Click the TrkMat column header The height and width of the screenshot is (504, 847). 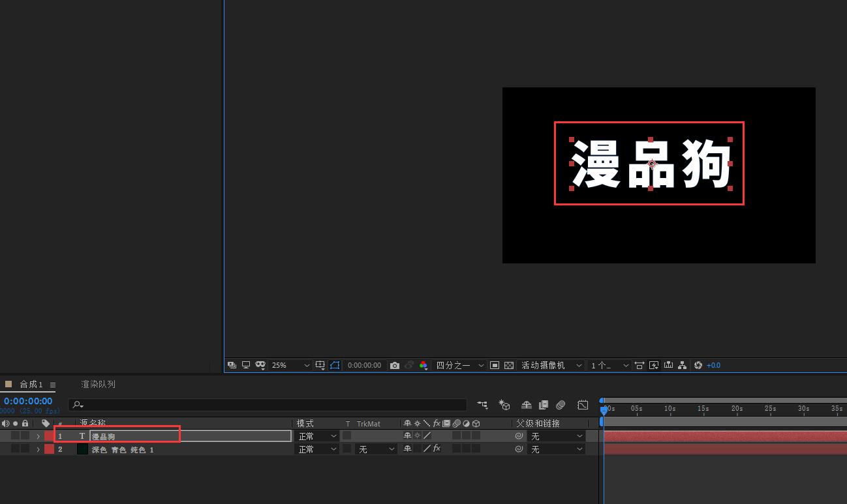click(x=368, y=423)
